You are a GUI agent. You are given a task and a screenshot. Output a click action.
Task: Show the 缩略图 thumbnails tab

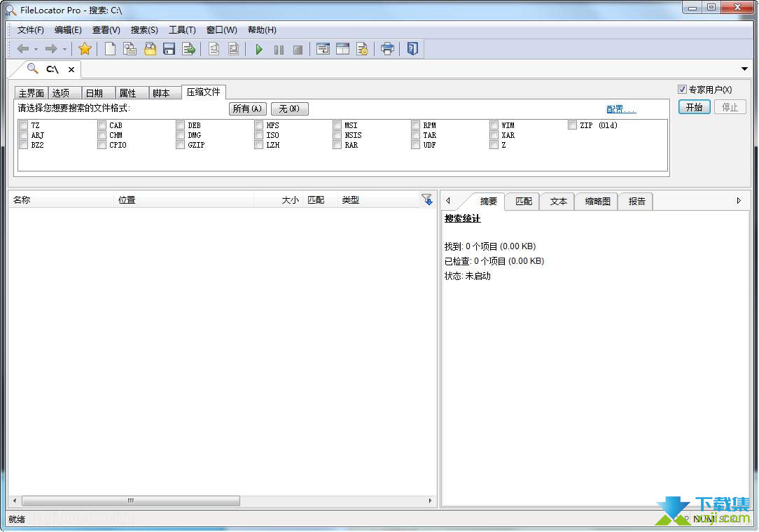tap(597, 202)
